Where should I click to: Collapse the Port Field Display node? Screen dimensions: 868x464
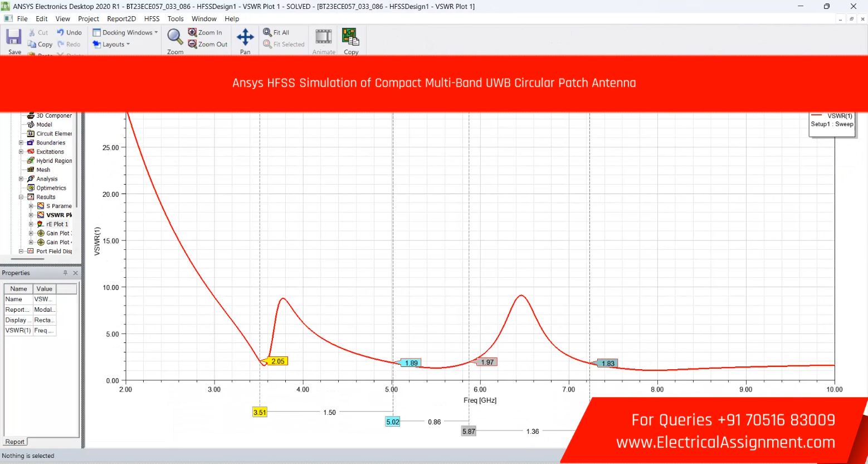(21, 251)
